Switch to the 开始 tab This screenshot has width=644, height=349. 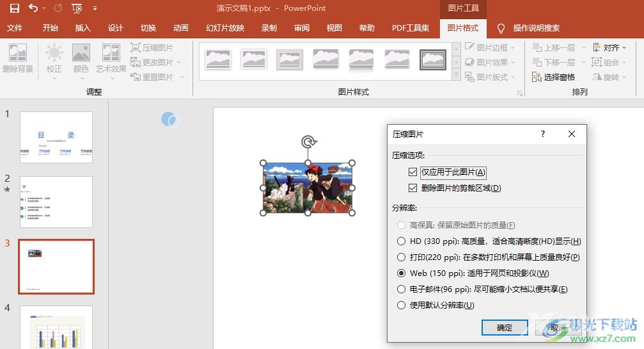pos(50,28)
